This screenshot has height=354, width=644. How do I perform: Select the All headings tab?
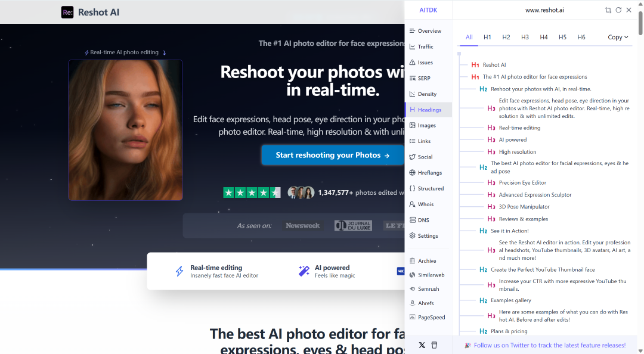469,37
